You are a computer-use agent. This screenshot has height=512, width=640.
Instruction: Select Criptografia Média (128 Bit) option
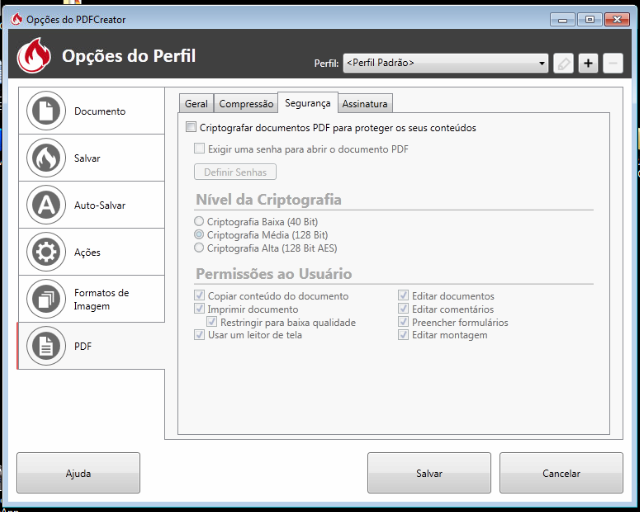(x=199, y=234)
